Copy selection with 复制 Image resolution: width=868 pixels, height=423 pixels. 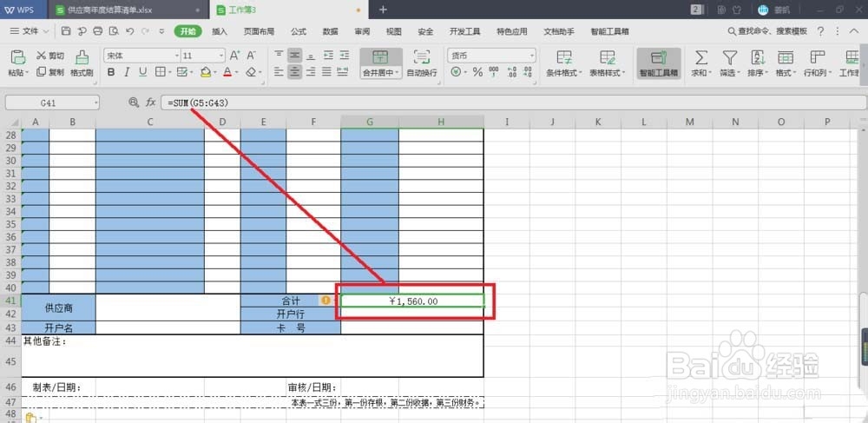click(x=51, y=72)
